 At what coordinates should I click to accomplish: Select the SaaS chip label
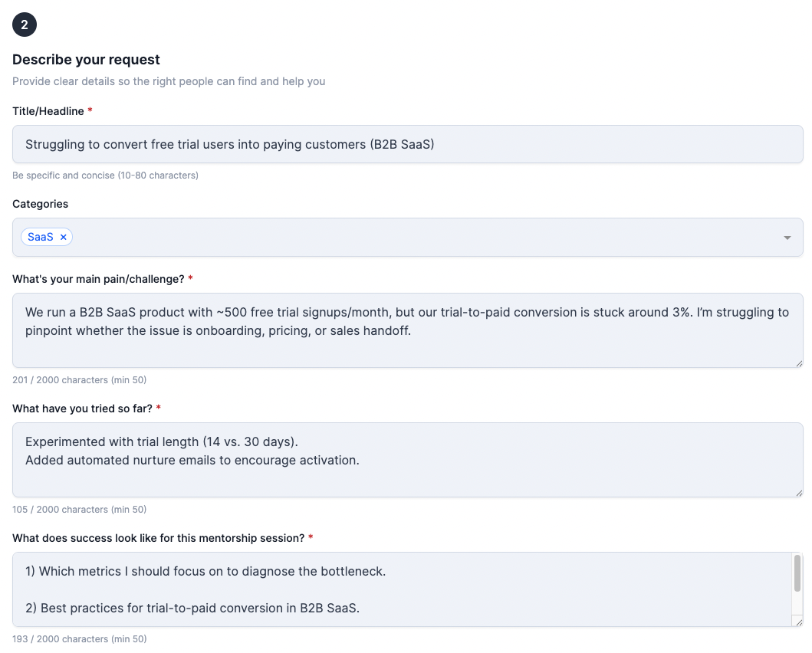pyautogui.click(x=41, y=238)
